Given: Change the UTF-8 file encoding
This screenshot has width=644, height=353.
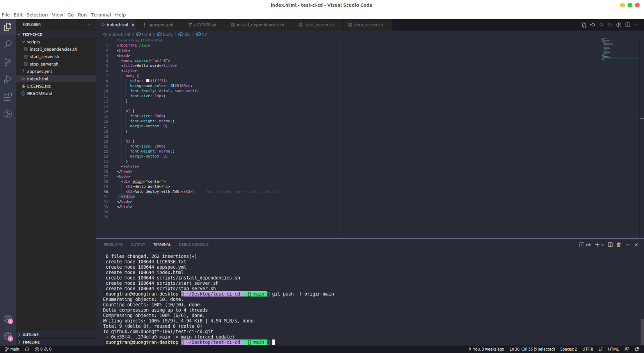Looking at the screenshot, I should tap(588, 349).
